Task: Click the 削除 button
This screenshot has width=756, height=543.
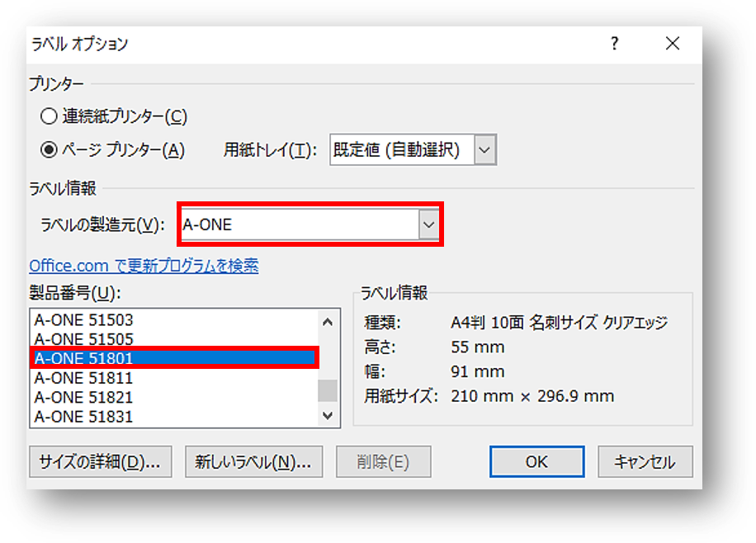Action: coord(383,462)
